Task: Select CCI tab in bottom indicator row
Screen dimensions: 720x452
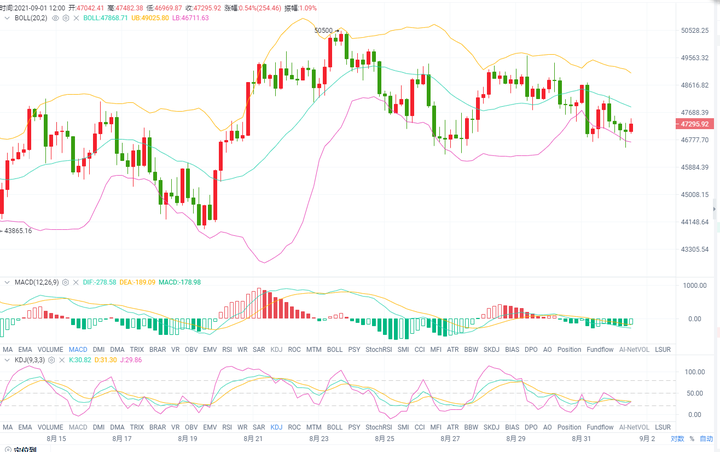Action: [x=420, y=427]
